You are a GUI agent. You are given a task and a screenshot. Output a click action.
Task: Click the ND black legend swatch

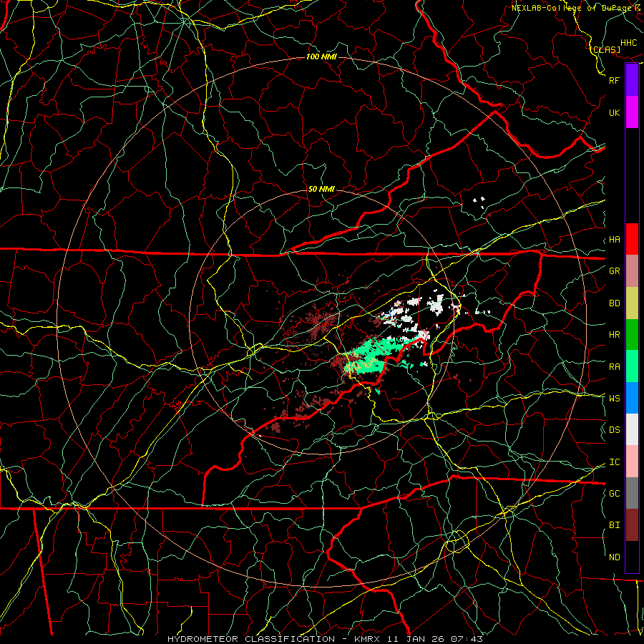[x=632, y=557]
